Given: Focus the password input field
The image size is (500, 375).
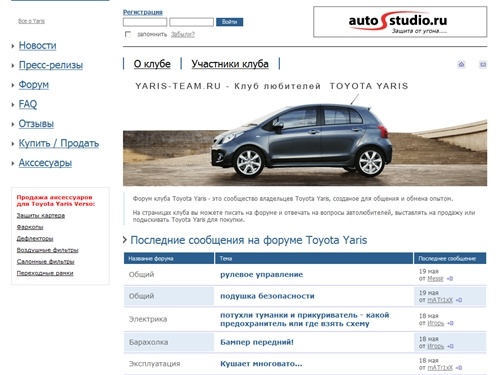Looking at the screenshot, I should click(191, 22).
